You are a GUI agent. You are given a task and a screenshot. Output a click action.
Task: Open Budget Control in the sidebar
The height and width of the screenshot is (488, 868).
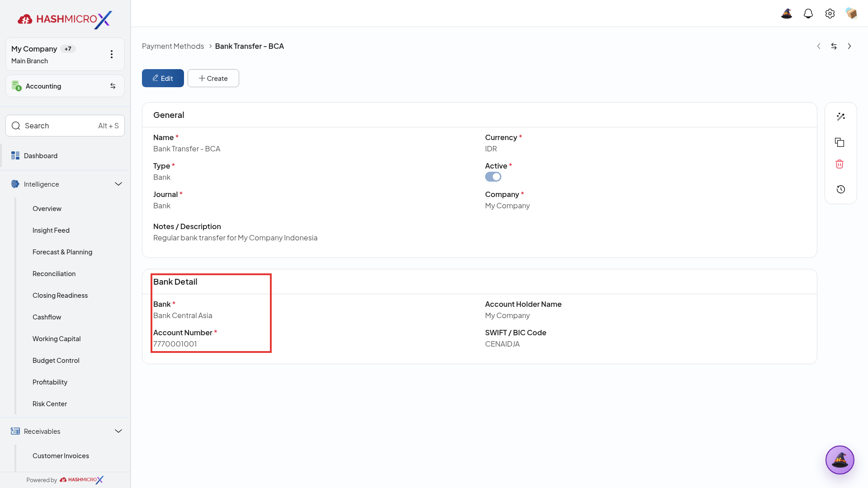pyautogui.click(x=56, y=360)
